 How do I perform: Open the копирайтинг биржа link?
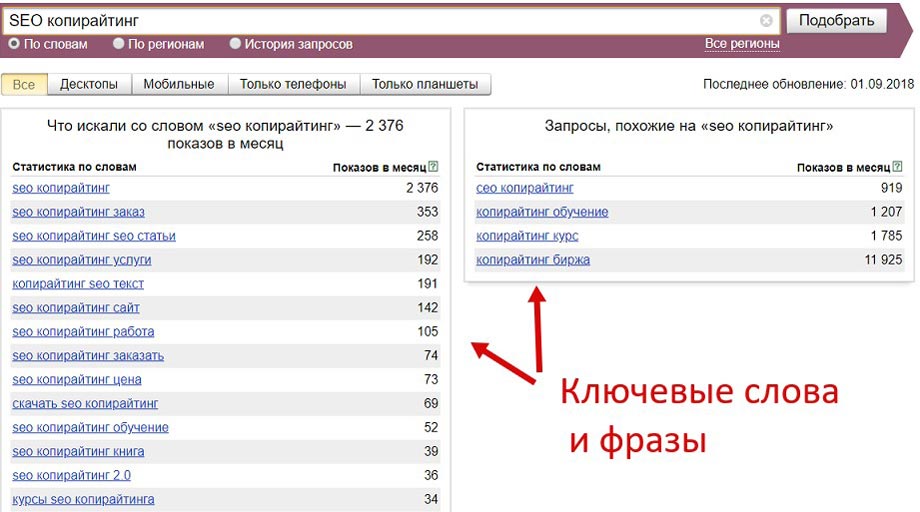click(533, 260)
